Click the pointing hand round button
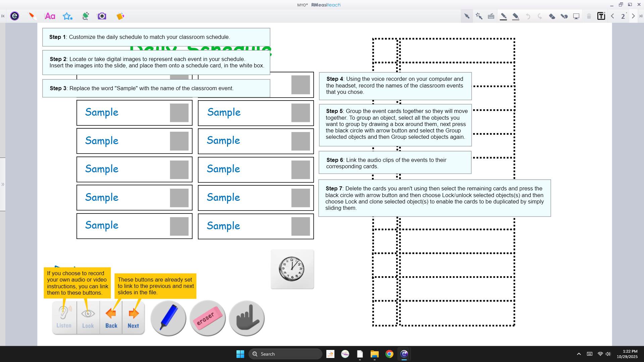This screenshot has height=362, width=644. coord(247,318)
